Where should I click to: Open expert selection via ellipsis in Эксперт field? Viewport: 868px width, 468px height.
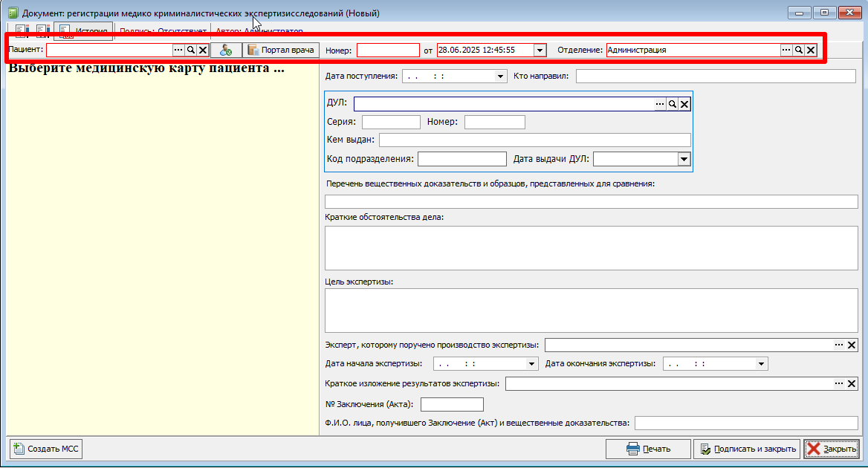coord(839,345)
